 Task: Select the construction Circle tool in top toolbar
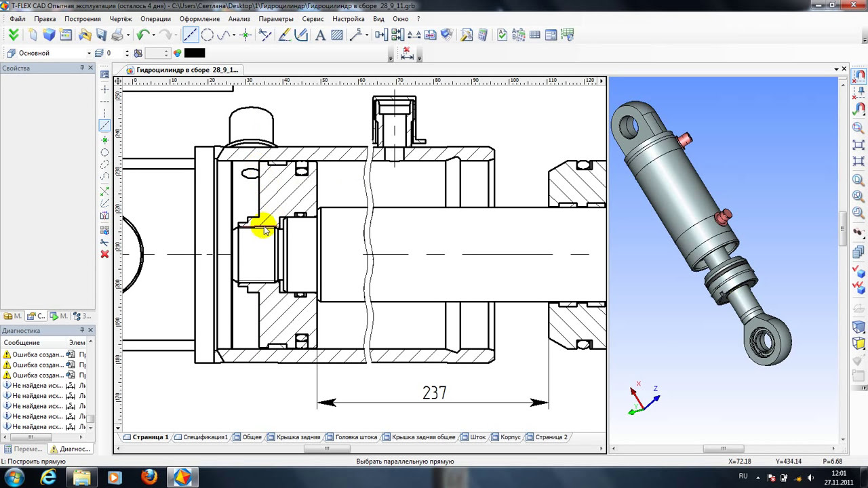click(x=208, y=35)
